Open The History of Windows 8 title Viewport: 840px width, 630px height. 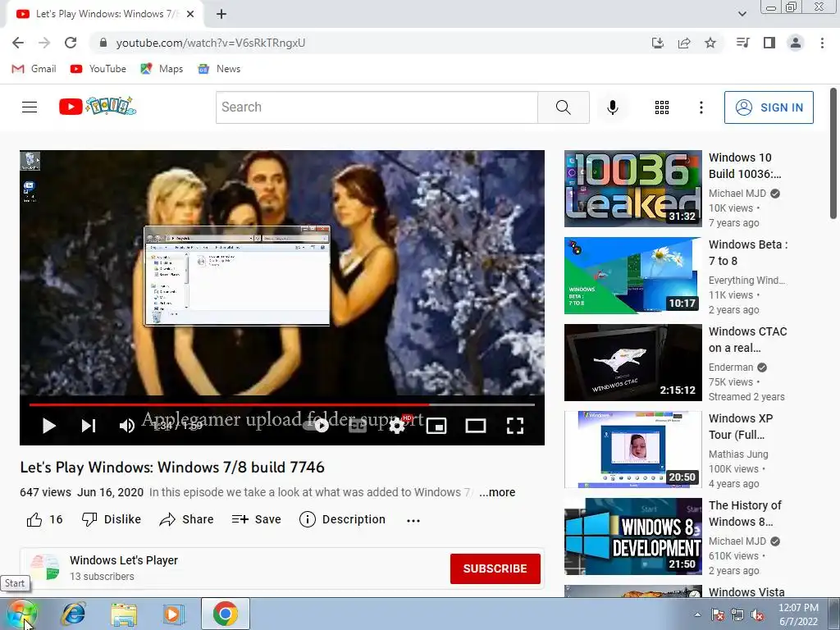click(745, 514)
